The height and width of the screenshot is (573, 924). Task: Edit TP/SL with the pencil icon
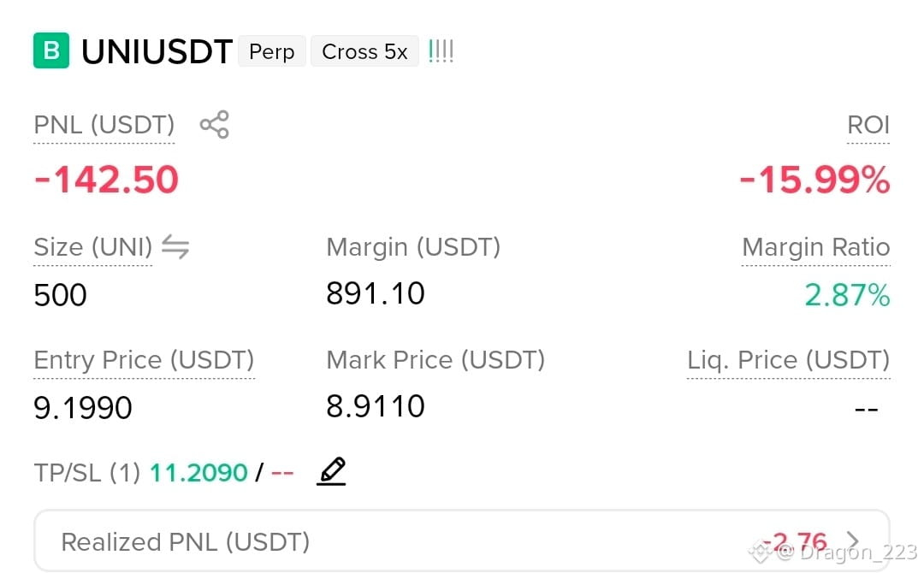(x=332, y=471)
